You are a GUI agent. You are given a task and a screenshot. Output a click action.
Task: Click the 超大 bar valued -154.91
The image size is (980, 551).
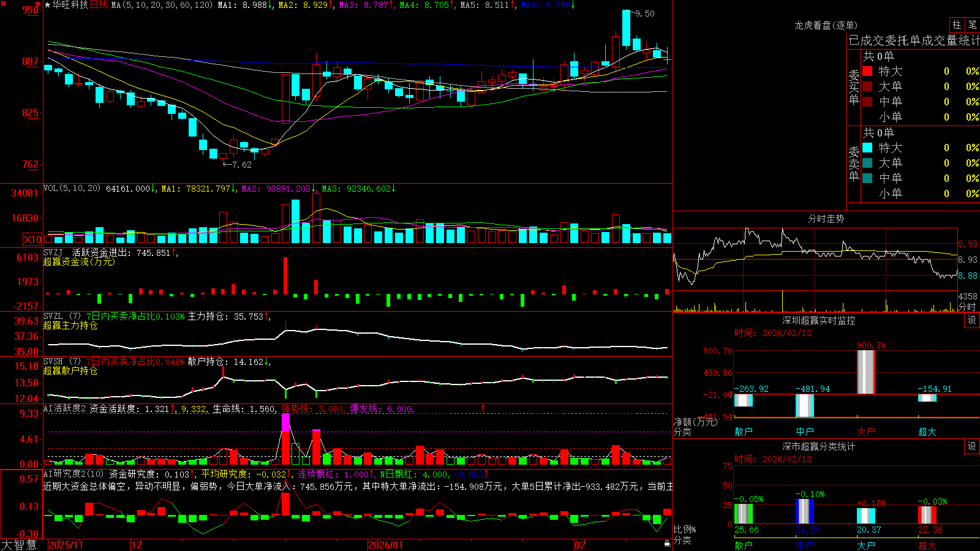[927, 398]
